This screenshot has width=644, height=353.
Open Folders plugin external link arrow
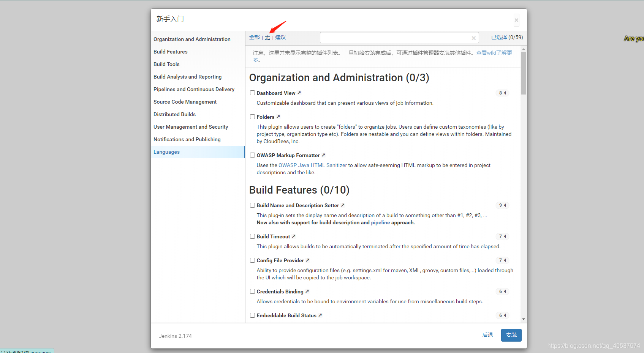pyautogui.click(x=278, y=117)
